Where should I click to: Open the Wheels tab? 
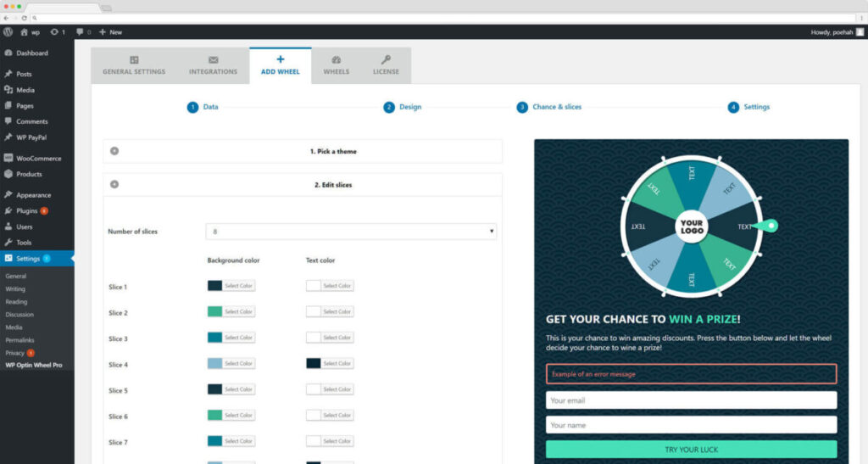pyautogui.click(x=336, y=65)
